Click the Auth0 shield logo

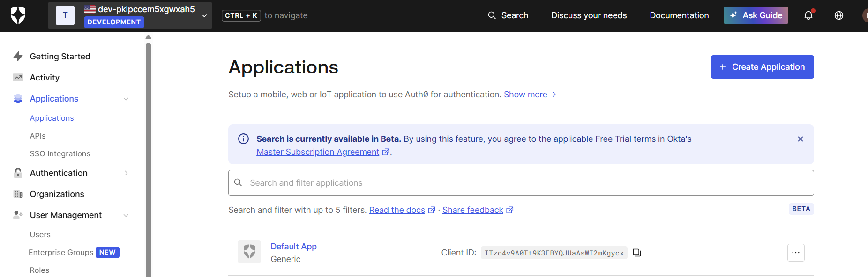[x=18, y=15]
